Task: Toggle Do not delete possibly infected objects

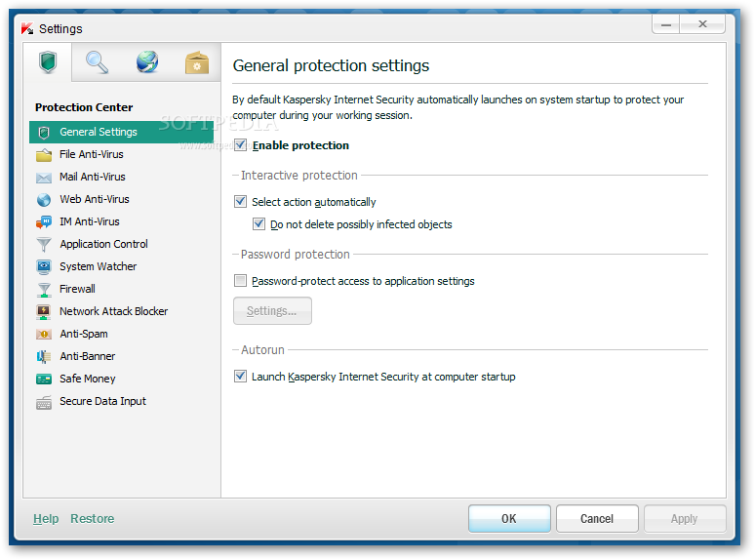Action: (259, 224)
